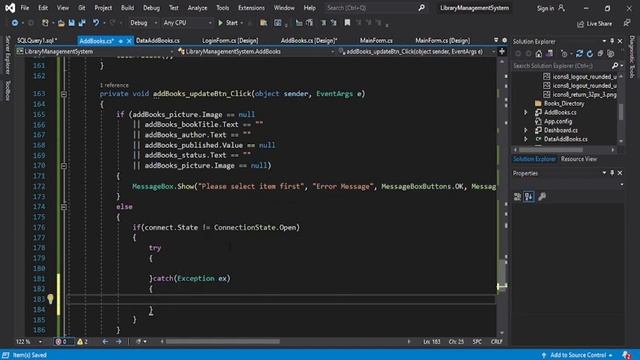Screen dimensions: 640x360
Task: Open the LibraryManagementSystem project scope dropdown
Action: [x=95, y=52]
